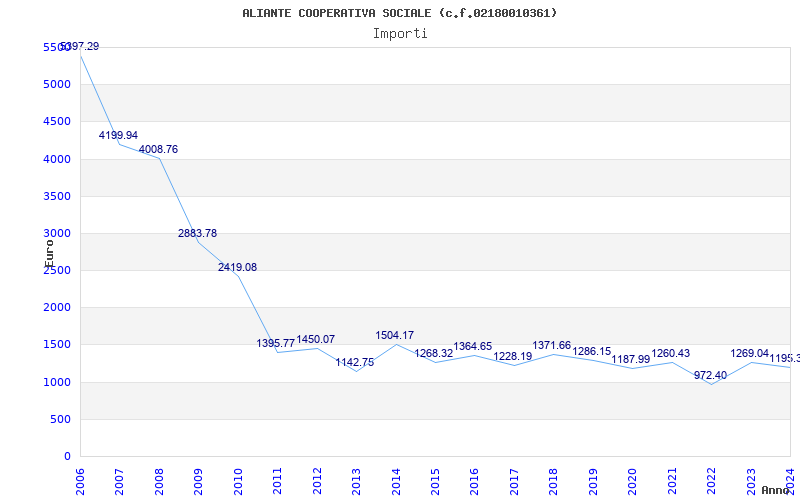Click the 2883.78 value label
800x500 pixels.
197,233
